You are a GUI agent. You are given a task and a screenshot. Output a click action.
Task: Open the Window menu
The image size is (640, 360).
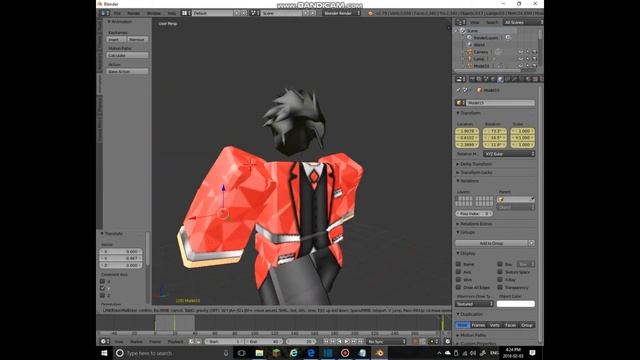[x=153, y=13]
